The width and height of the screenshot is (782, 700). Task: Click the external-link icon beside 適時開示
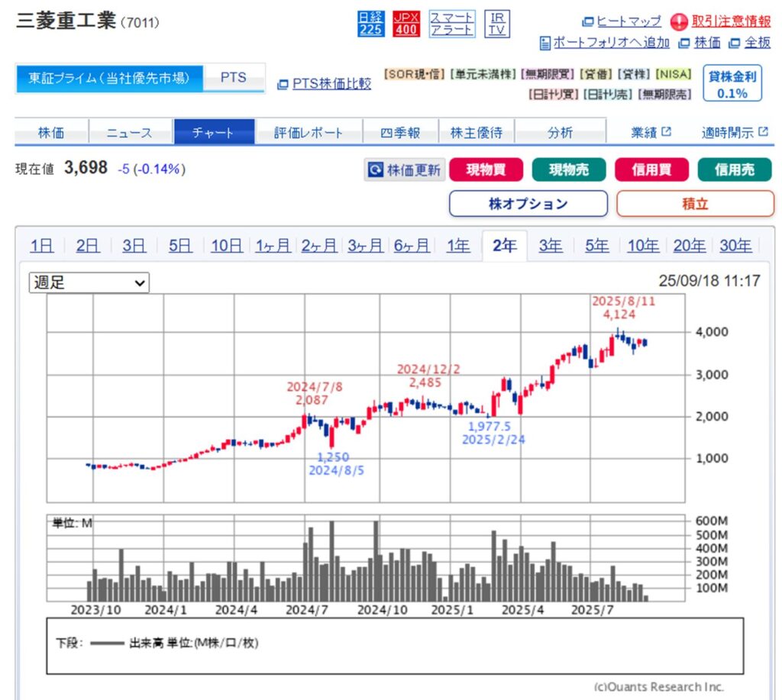click(763, 131)
